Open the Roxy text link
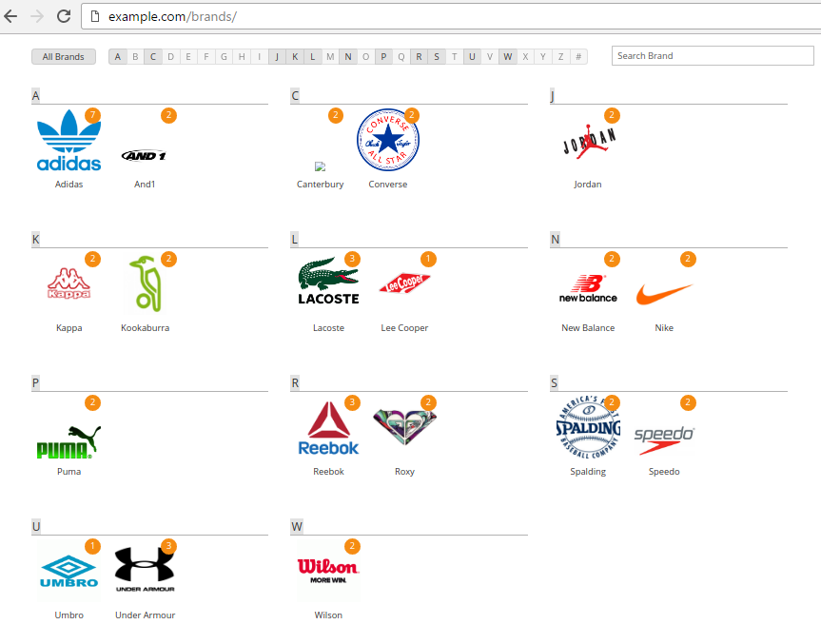The width and height of the screenshot is (821, 644). (x=404, y=471)
